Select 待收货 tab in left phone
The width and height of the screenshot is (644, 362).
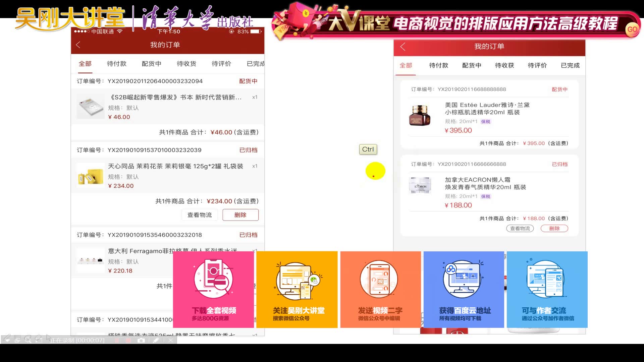[186, 64]
